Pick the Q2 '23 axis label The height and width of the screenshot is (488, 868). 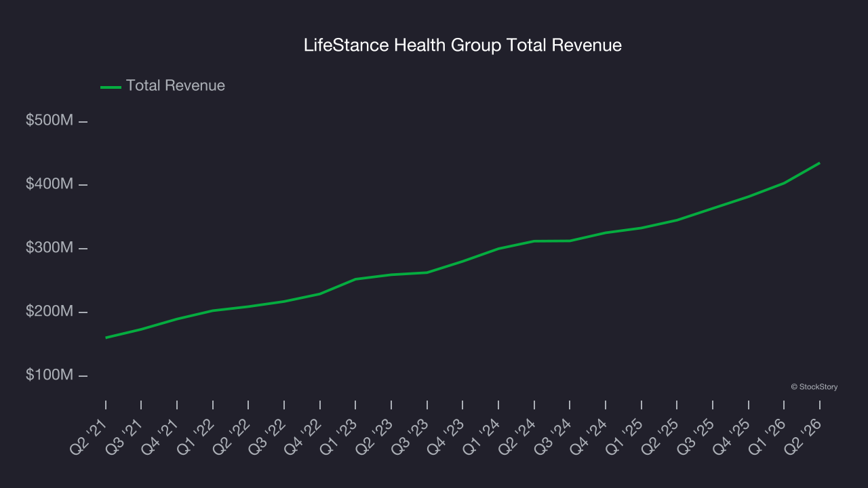(375, 436)
